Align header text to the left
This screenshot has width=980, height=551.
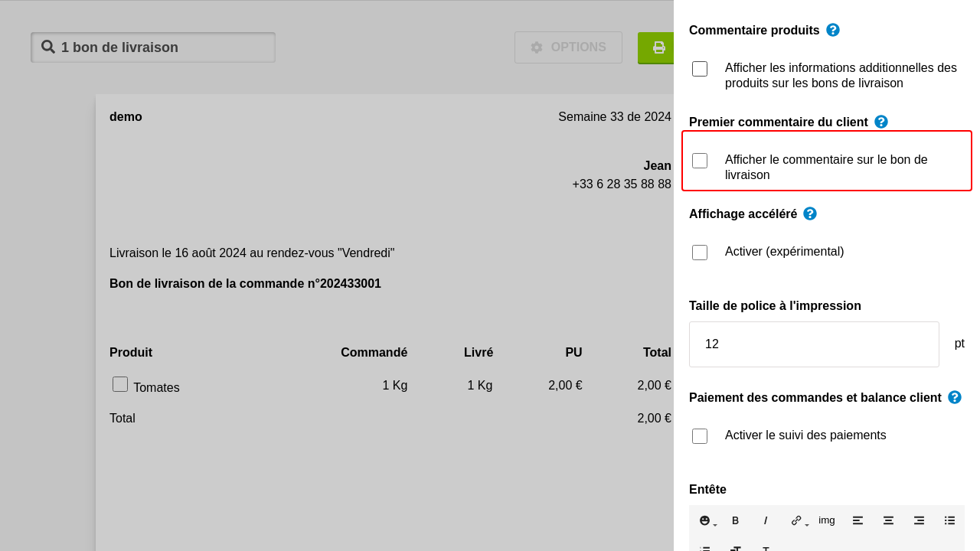tap(857, 520)
